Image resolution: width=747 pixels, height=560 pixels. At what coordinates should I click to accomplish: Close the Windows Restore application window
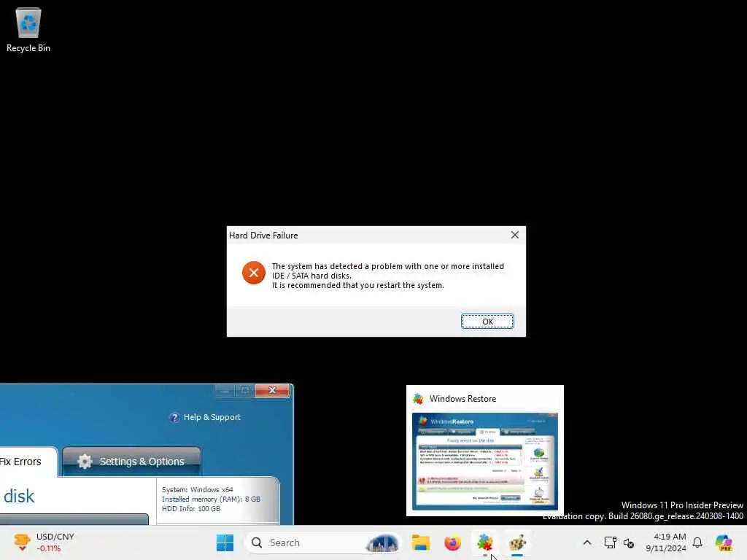[x=272, y=390]
